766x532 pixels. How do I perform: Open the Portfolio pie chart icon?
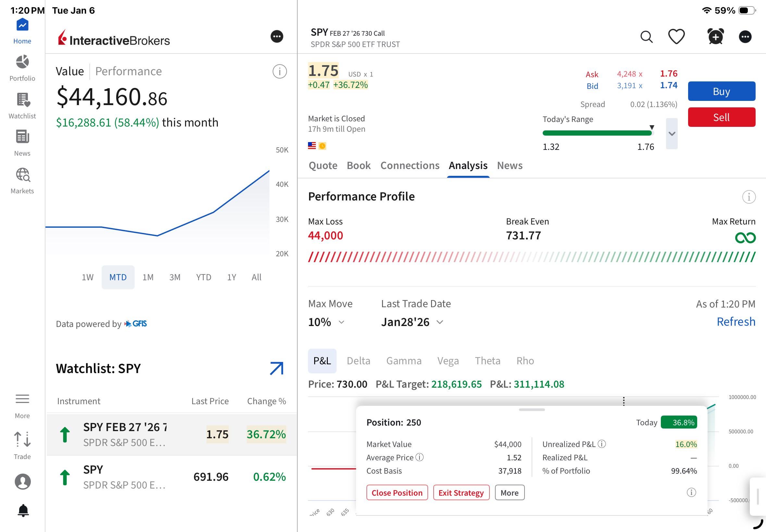22,63
